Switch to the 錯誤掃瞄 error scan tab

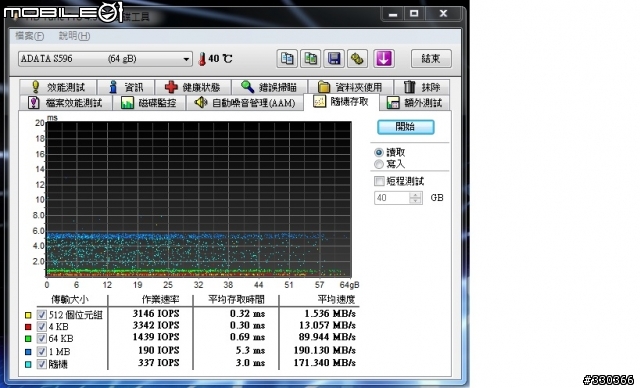point(269,87)
